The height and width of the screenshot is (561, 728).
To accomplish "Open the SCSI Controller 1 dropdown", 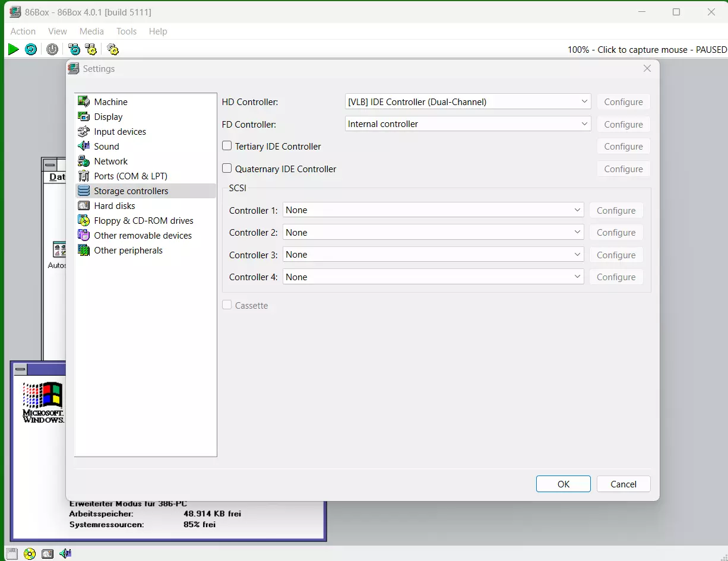I will point(433,210).
